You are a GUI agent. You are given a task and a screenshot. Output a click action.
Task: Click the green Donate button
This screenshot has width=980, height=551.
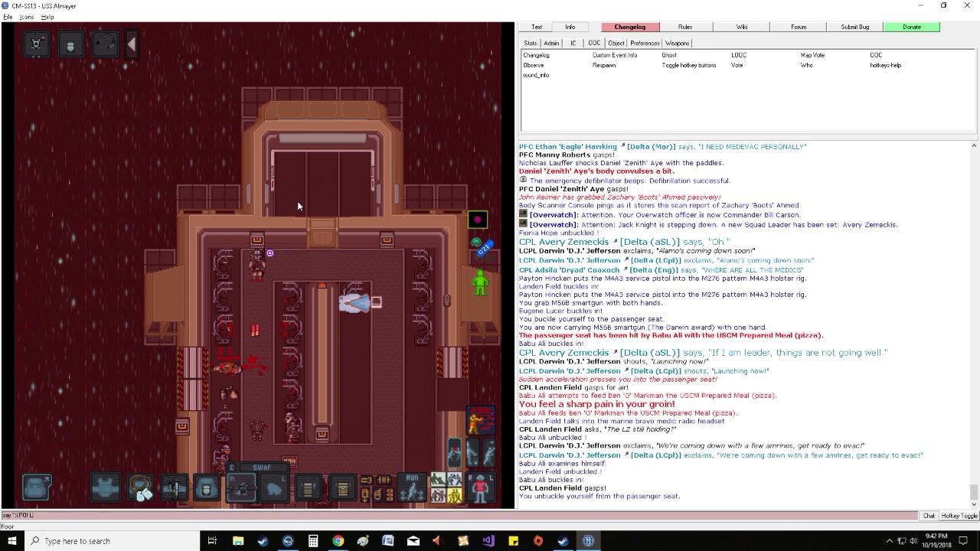912,27
